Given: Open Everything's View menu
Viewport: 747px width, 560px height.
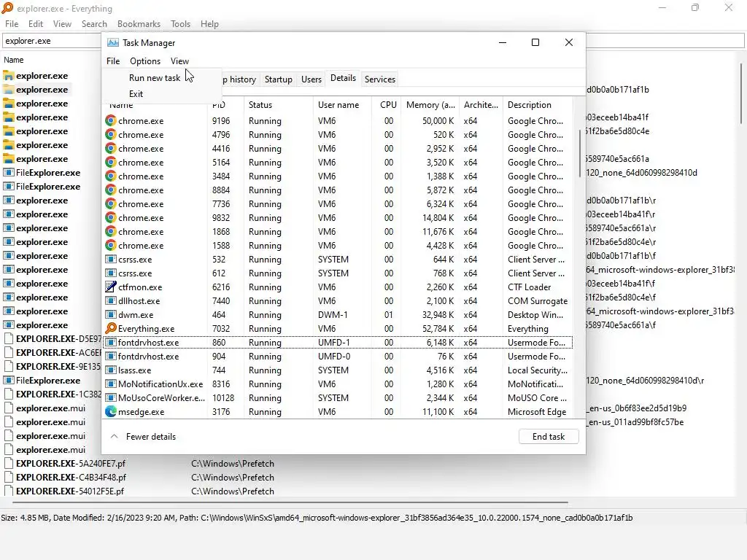Looking at the screenshot, I should [x=62, y=24].
